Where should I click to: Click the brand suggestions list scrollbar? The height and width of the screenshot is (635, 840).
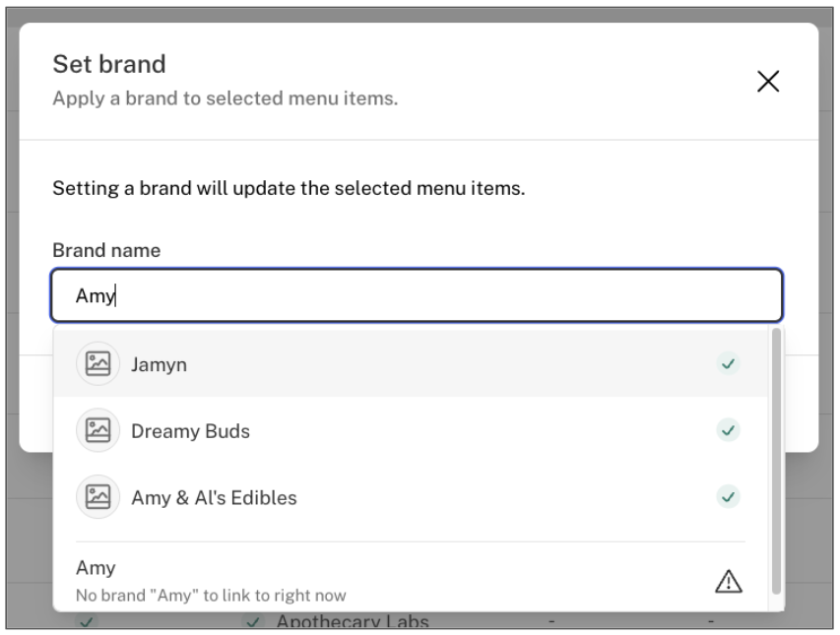coord(776,461)
